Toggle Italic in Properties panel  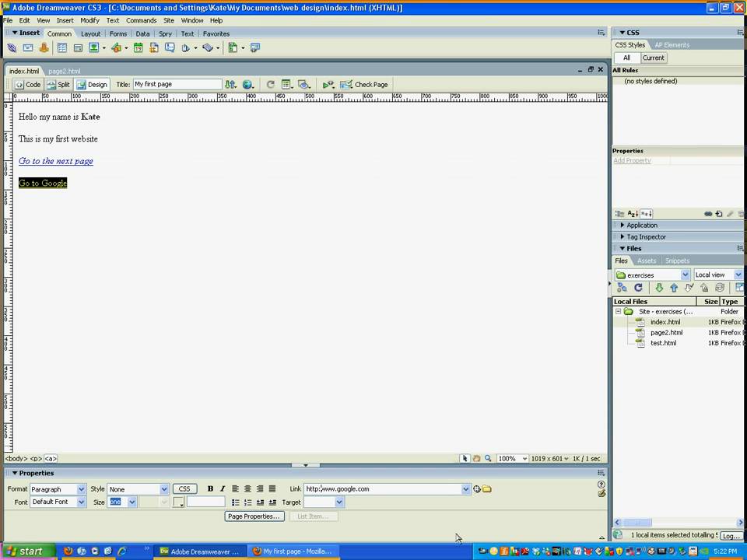click(223, 489)
